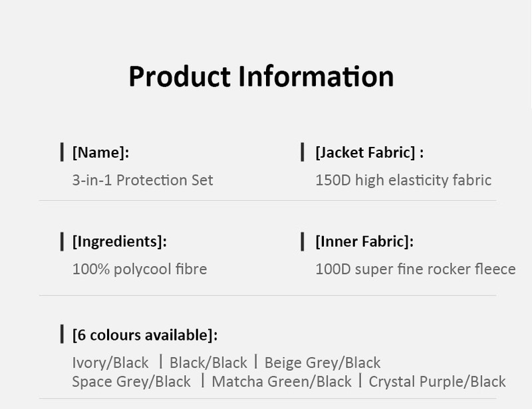Image resolution: width=532 pixels, height=409 pixels.
Task: Click the bar marker beside [Name]
Action: (62, 152)
